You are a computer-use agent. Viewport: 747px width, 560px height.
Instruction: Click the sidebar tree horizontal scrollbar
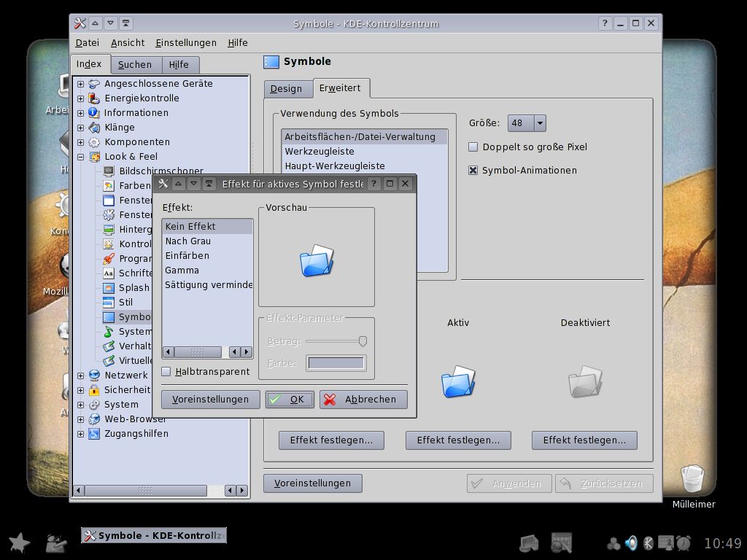[161, 491]
